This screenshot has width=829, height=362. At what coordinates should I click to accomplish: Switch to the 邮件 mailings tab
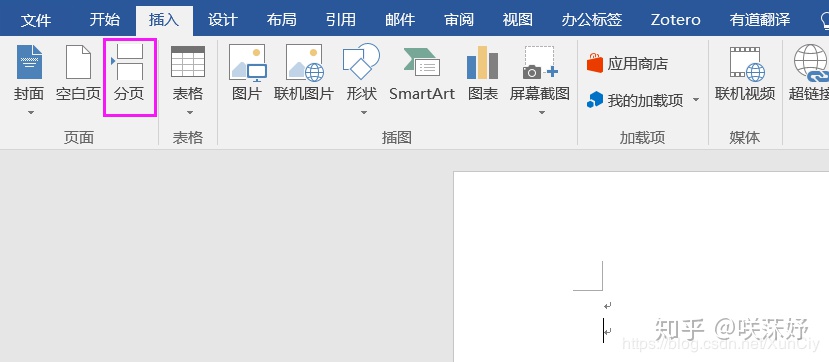tap(400, 20)
